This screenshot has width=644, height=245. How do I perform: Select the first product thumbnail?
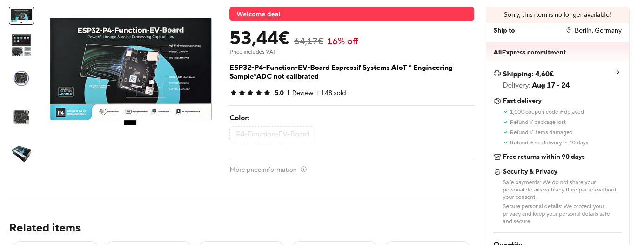(x=21, y=15)
